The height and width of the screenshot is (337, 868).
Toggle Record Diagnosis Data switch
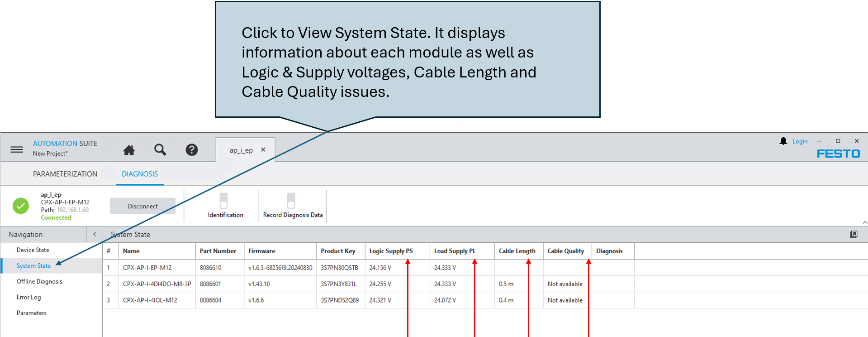tap(291, 200)
